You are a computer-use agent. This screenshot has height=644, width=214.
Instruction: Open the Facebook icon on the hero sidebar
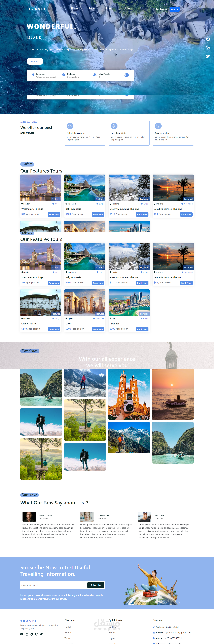pyautogui.click(x=208, y=39)
